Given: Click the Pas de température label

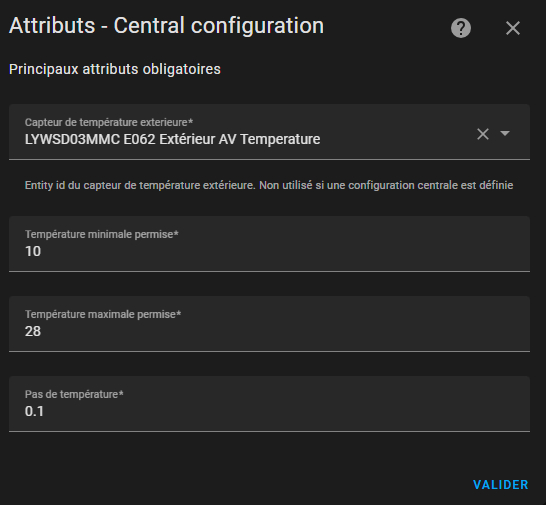Looking at the screenshot, I should 74,394.
